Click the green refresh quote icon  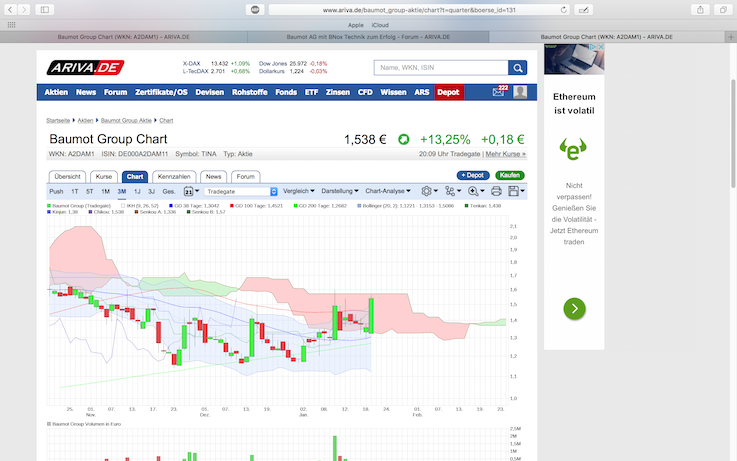point(403,140)
